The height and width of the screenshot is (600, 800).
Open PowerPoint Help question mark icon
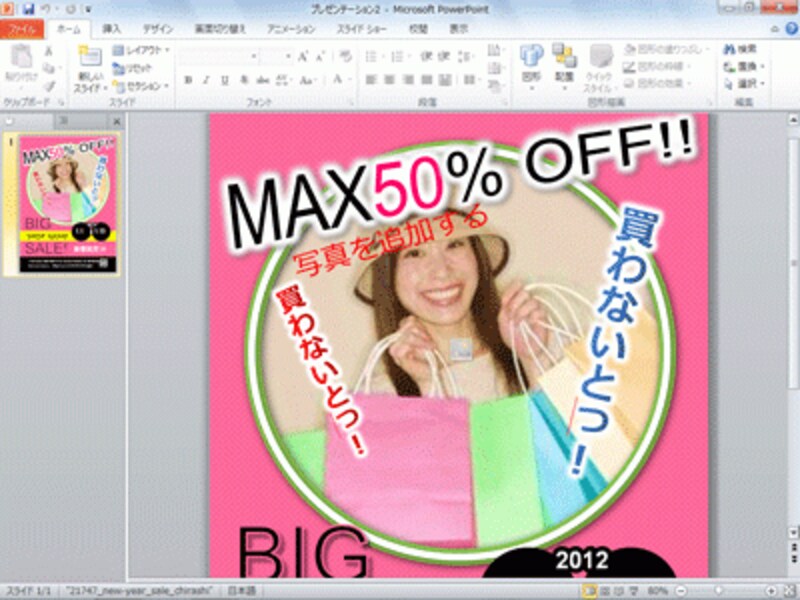(791, 30)
